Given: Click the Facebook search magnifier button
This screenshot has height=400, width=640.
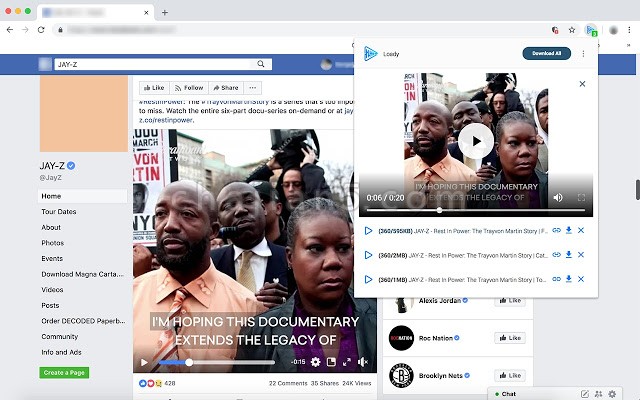Looking at the screenshot, I should [261, 64].
